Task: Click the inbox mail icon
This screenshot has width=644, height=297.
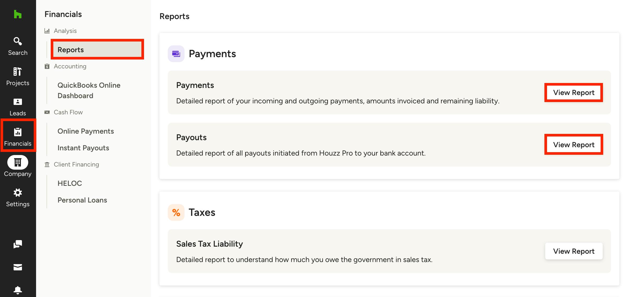Action: [x=18, y=267]
